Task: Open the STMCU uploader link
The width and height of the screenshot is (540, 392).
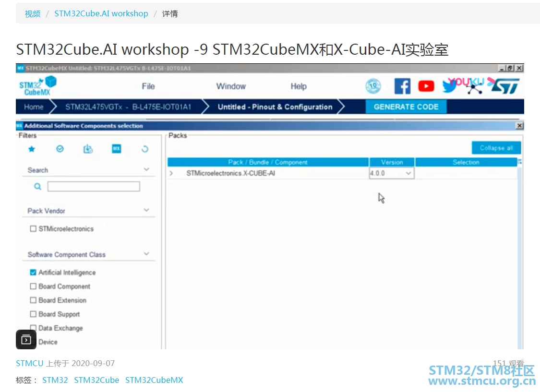Action: (30, 363)
